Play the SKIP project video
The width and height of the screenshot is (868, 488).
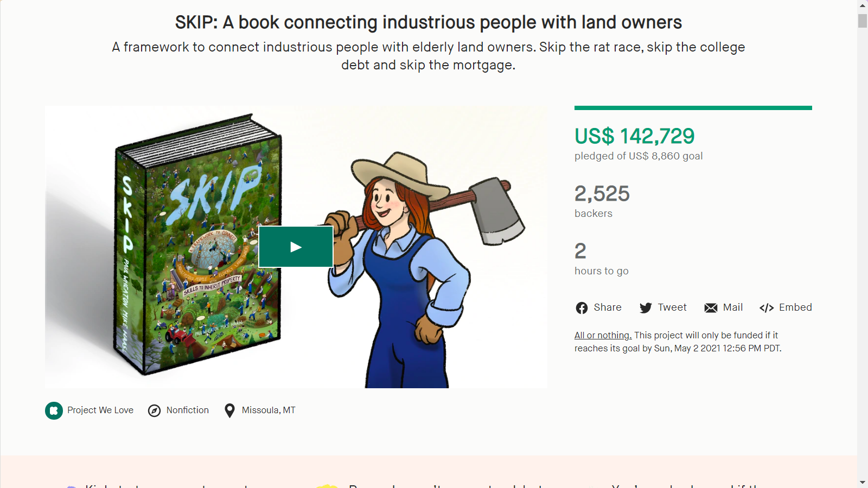tap(296, 247)
